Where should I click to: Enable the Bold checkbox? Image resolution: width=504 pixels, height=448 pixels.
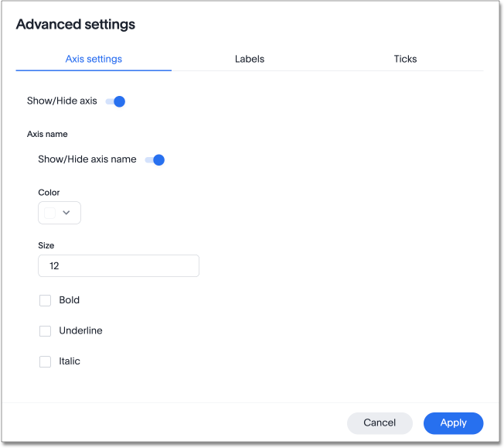click(45, 300)
